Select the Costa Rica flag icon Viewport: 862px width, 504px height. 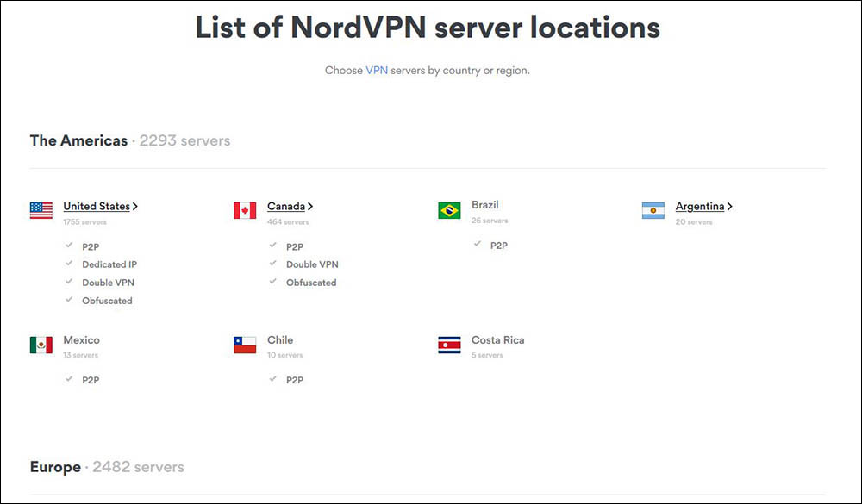[449, 344]
